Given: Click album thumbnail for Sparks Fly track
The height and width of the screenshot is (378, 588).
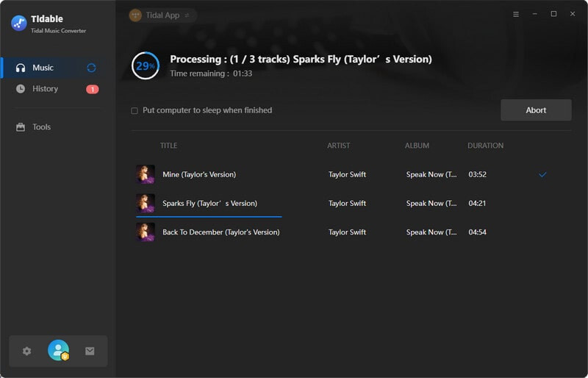Looking at the screenshot, I should [146, 203].
